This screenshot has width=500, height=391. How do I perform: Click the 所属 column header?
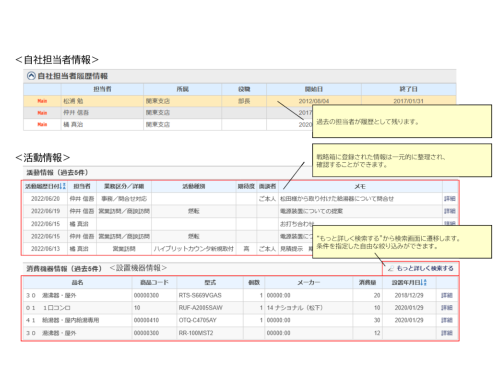pyautogui.click(x=182, y=89)
